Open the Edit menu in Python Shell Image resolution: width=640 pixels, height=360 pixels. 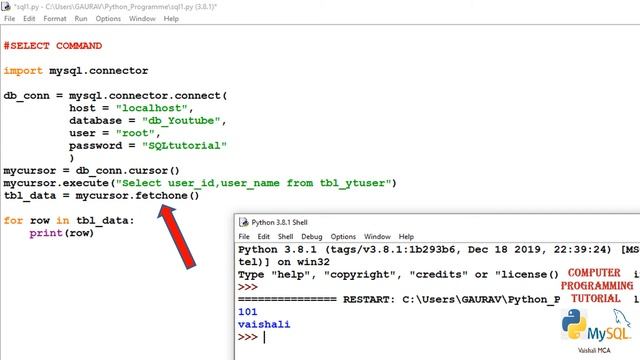[263, 237]
